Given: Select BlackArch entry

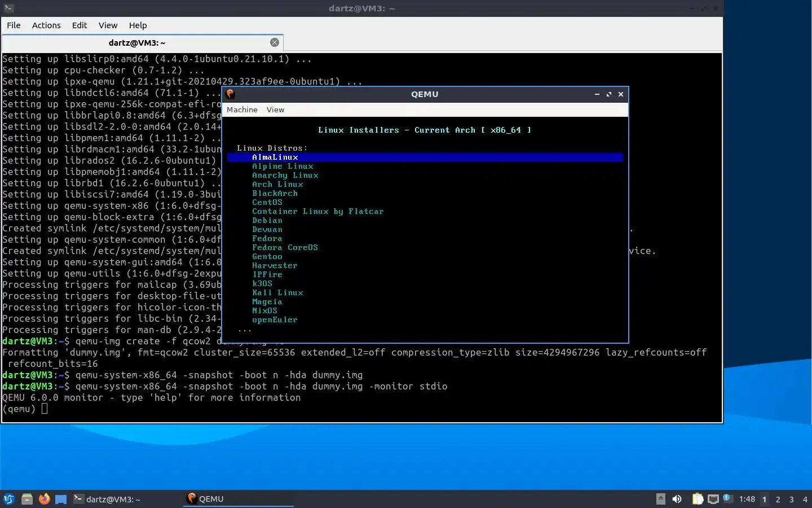Looking at the screenshot, I should (275, 194).
